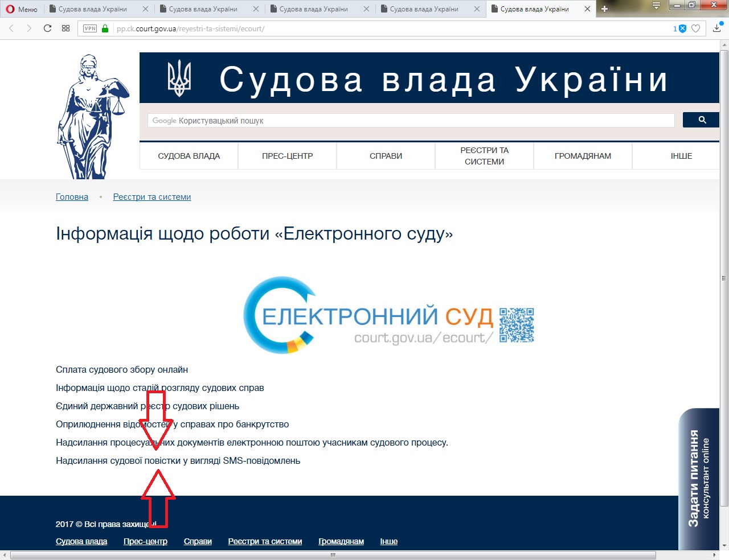Image resolution: width=729 pixels, height=560 pixels.
Task: Open new tab with plus button
Action: click(x=604, y=9)
